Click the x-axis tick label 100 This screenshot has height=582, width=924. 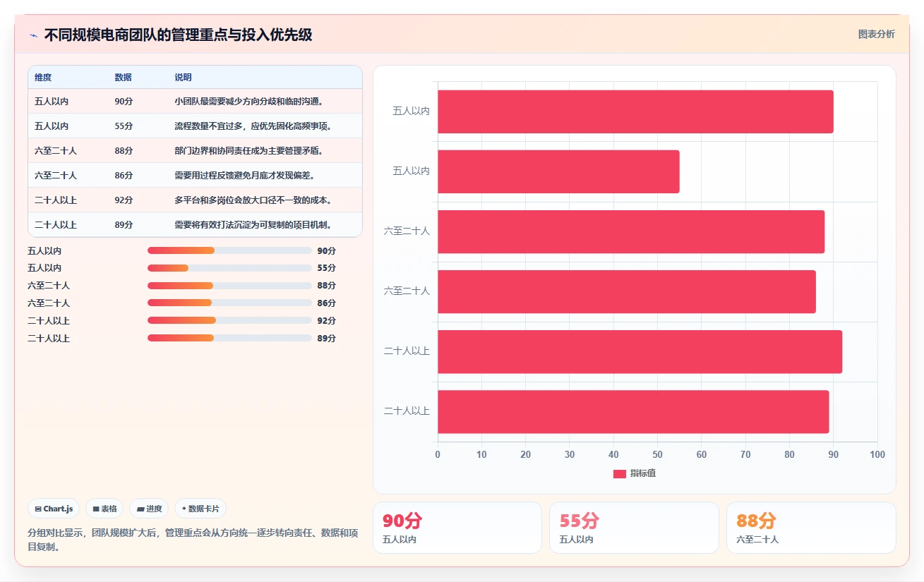point(877,455)
